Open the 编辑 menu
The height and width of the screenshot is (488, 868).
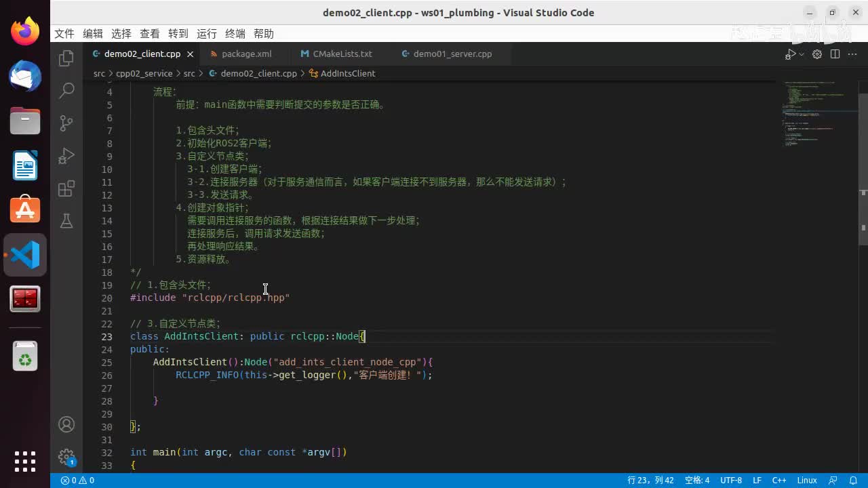point(93,34)
